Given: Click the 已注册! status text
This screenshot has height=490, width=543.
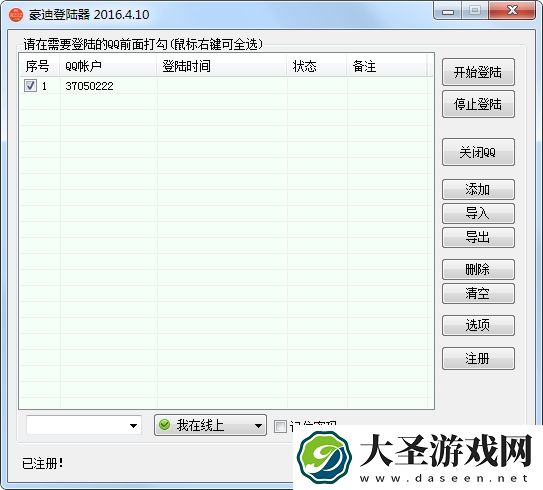Looking at the screenshot, I should [43, 463].
